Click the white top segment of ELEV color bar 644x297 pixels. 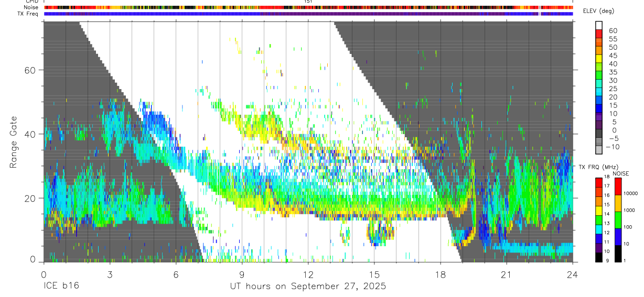599,25
